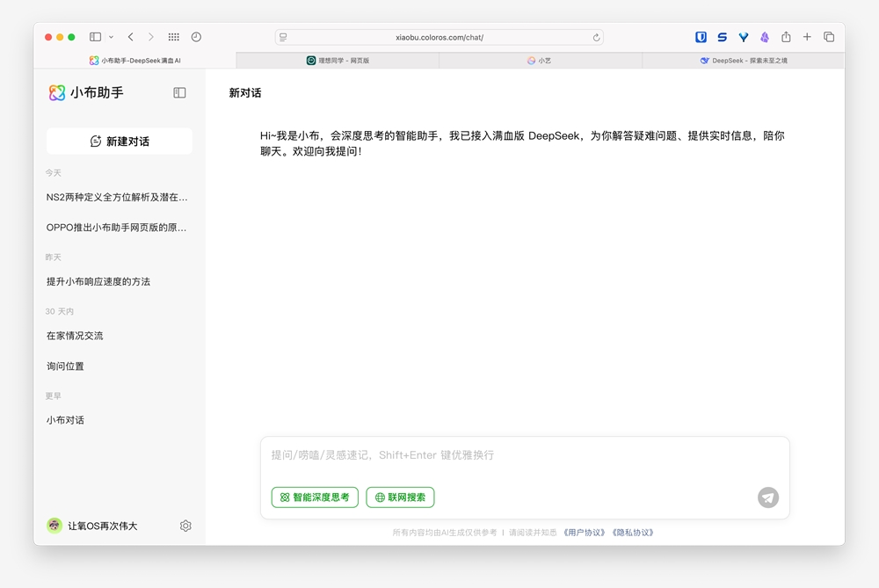Click the reload icon in address bar
Screen dimensions: 879x588
pyautogui.click(x=597, y=37)
